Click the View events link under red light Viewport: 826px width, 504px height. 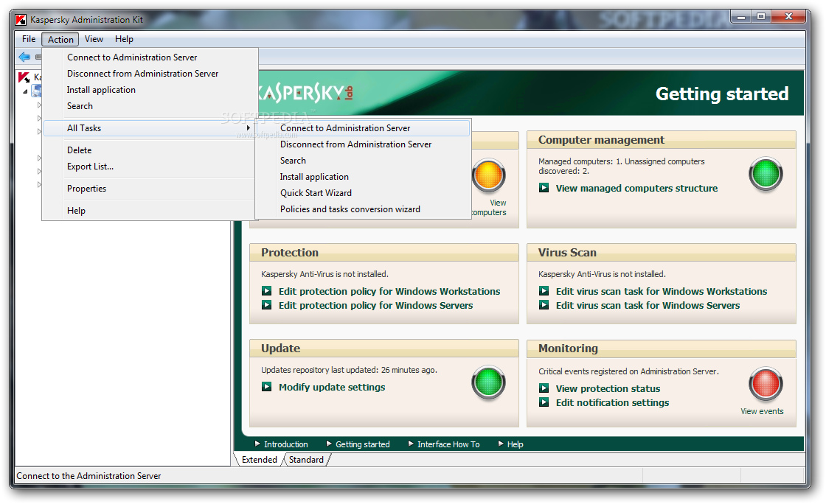(762, 411)
